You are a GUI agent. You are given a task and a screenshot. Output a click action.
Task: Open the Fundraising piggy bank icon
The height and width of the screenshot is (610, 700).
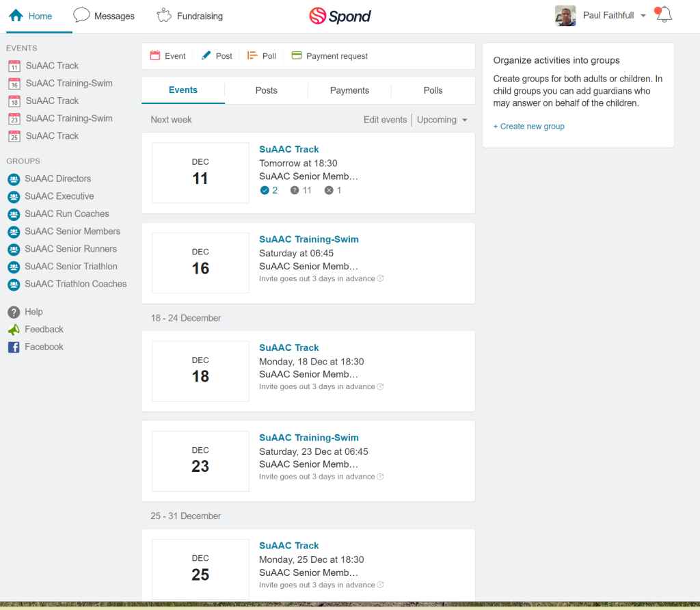(x=164, y=16)
